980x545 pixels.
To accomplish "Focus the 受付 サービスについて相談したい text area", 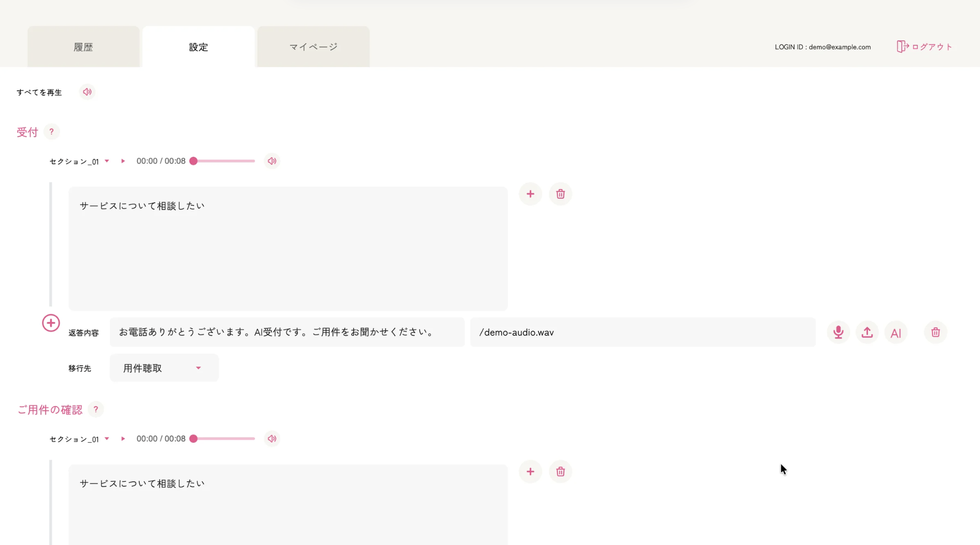I will coord(288,249).
